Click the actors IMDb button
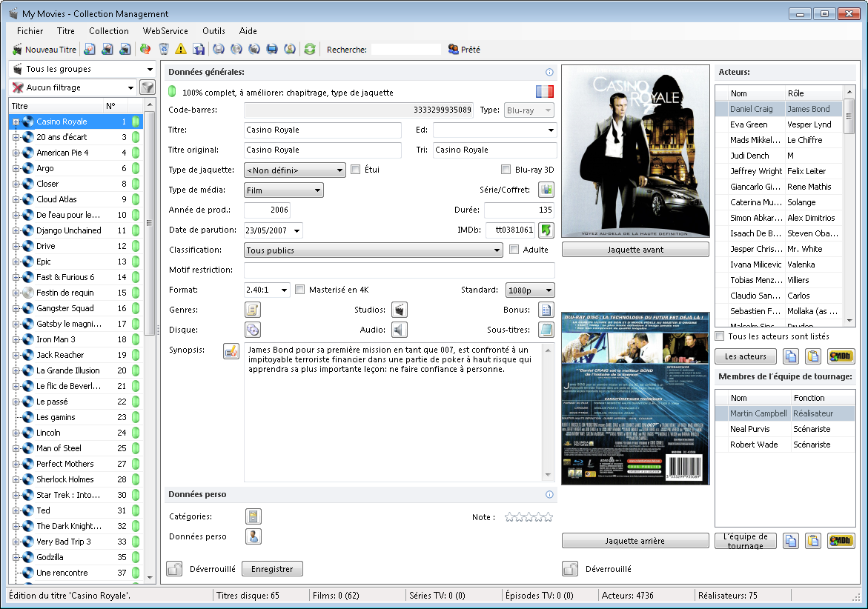Viewport: 868px width, 609px height. point(841,356)
